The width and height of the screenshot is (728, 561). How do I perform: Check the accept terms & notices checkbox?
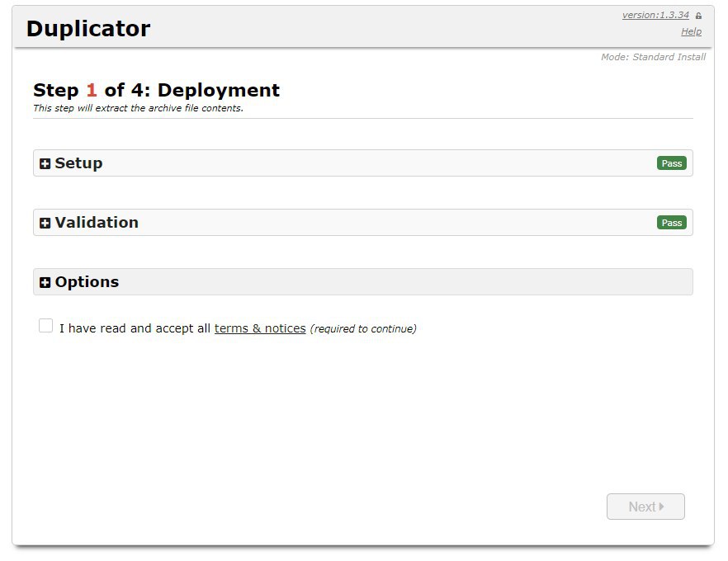(46, 326)
